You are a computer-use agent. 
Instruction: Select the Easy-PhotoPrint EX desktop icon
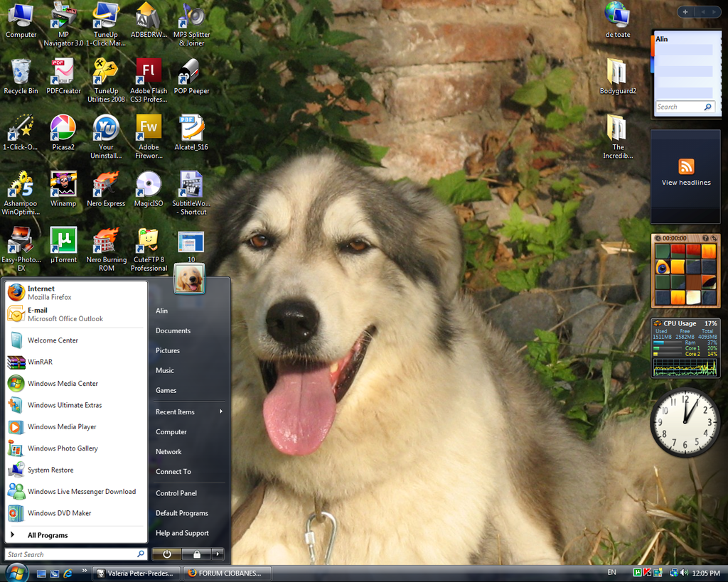(x=21, y=249)
